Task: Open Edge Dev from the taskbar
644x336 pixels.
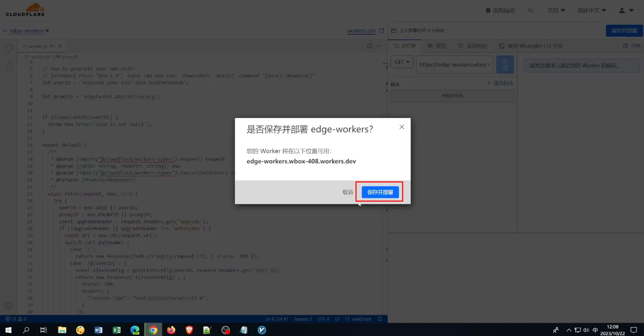Action: click(x=135, y=330)
